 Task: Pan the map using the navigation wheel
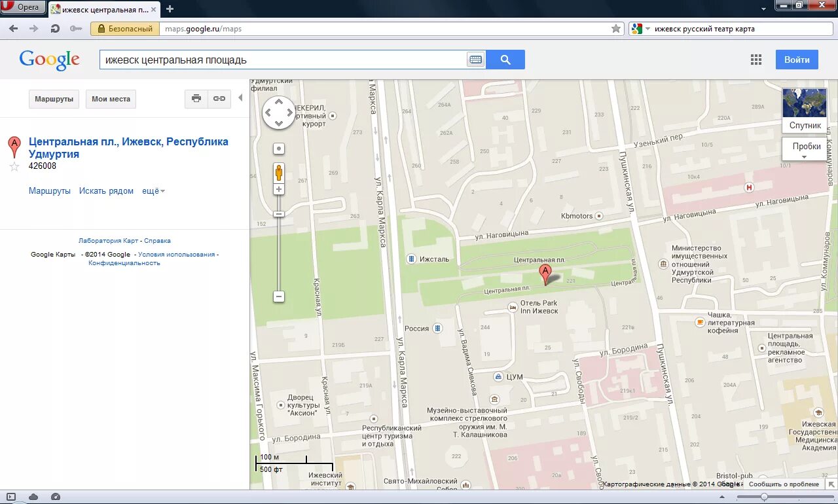pos(279,113)
